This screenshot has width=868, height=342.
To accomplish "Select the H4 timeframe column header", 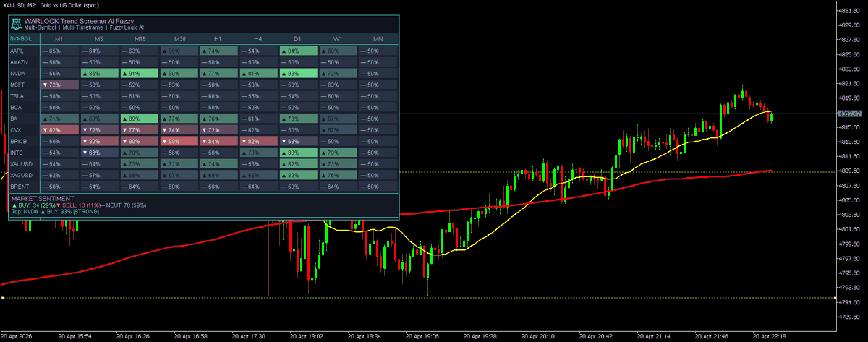I will click(258, 38).
